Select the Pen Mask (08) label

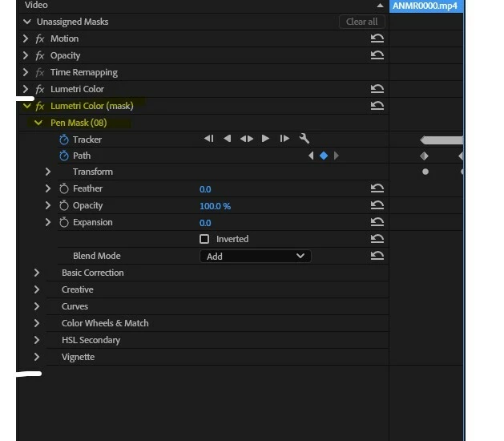tap(79, 123)
